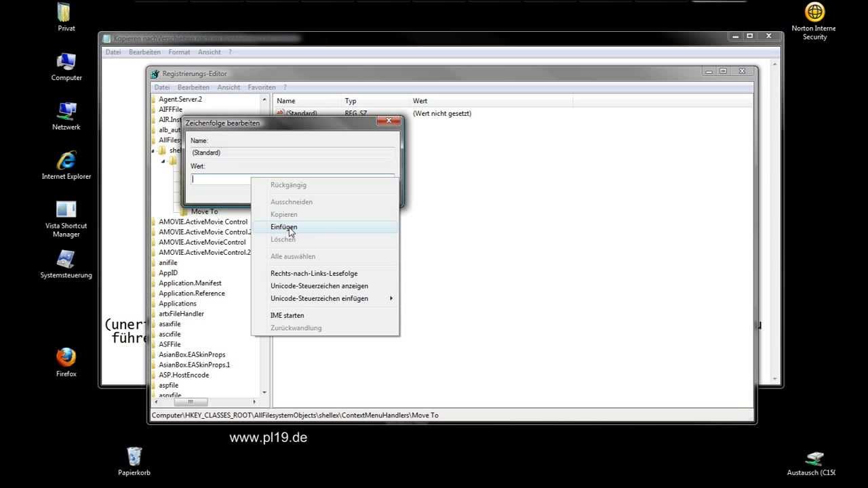Viewport: 868px width, 488px height.
Task: Select the AsianBox.EASkinProps.1 registry key
Action: [194, 364]
